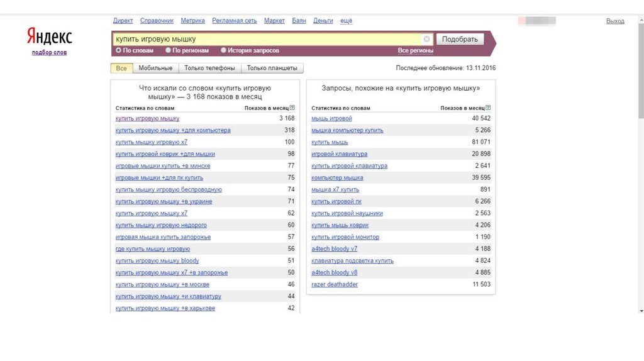Select the «По регионам» radio option
644x361 pixels.
[168, 50]
